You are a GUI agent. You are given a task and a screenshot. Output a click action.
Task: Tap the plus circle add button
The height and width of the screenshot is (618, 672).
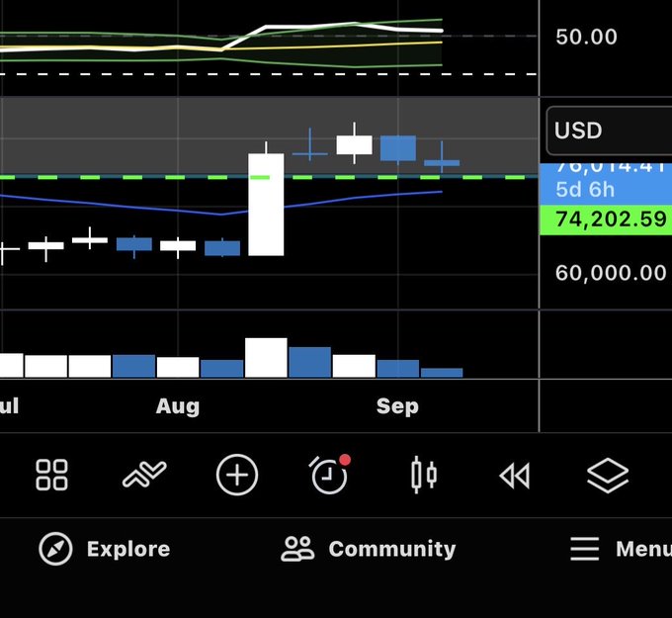click(x=237, y=475)
